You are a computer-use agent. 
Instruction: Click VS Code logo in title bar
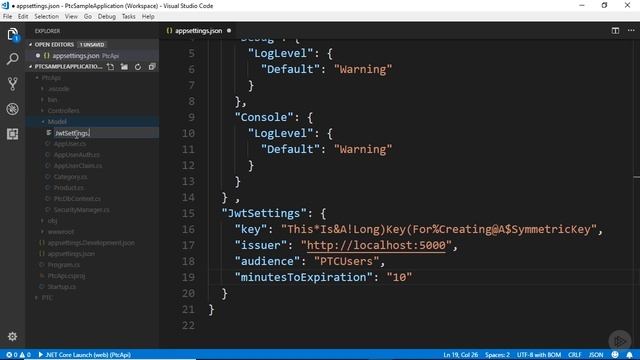pyautogui.click(x=5, y=6)
